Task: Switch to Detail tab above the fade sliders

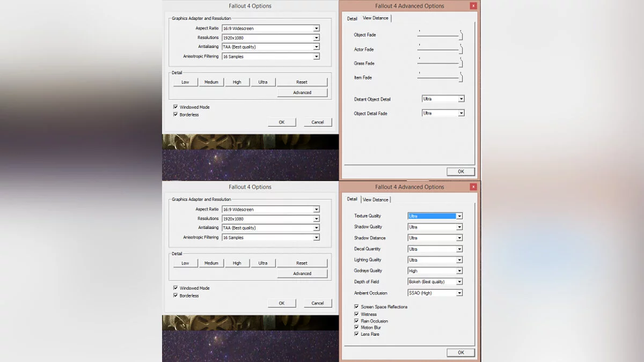Action: tap(352, 19)
